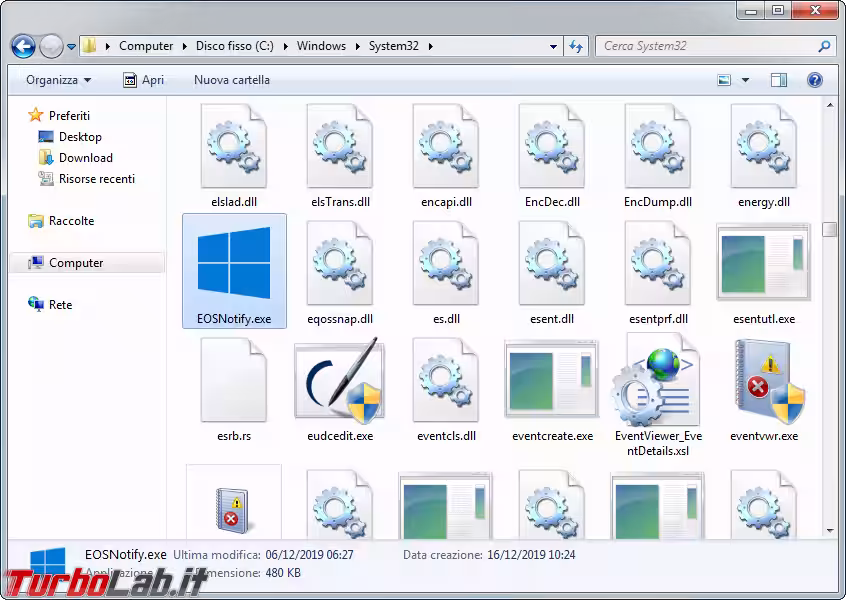Select the eudcedit.exe file icon
The image size is (846, 600).
point(340,381)
